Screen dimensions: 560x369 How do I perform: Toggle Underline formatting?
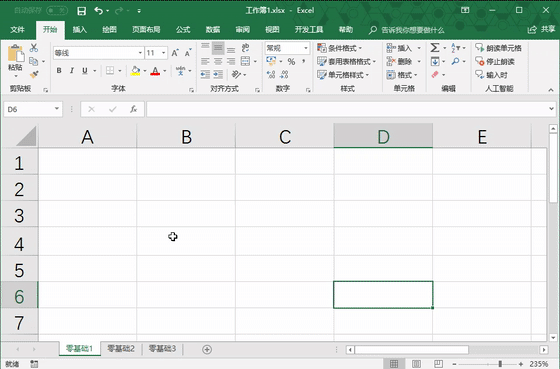point(85,70)
